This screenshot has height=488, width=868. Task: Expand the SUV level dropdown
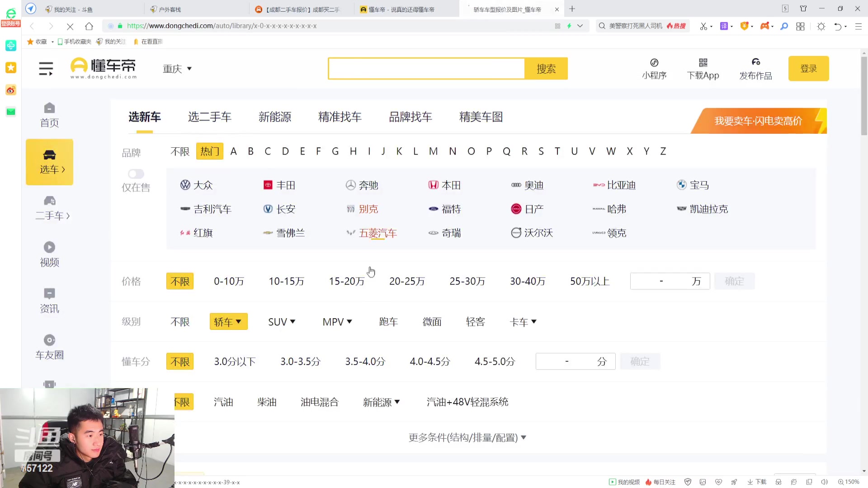pos(282,321)
